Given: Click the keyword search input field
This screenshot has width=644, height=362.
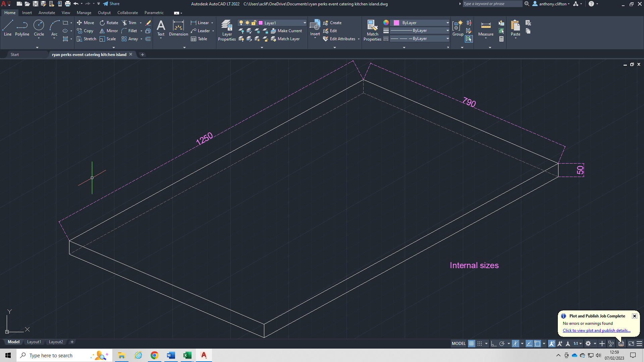Looking at the screenshot, I should coord(492,4).
